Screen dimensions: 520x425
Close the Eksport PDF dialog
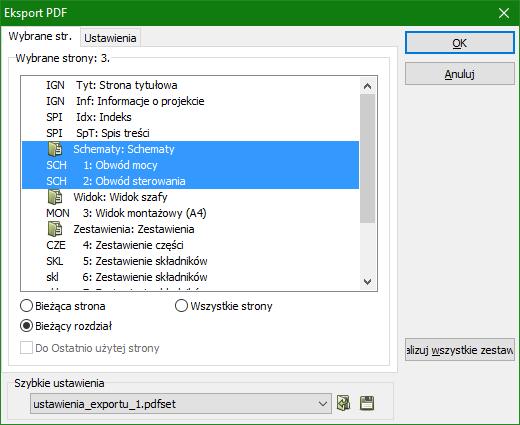(x=504, y=13)
